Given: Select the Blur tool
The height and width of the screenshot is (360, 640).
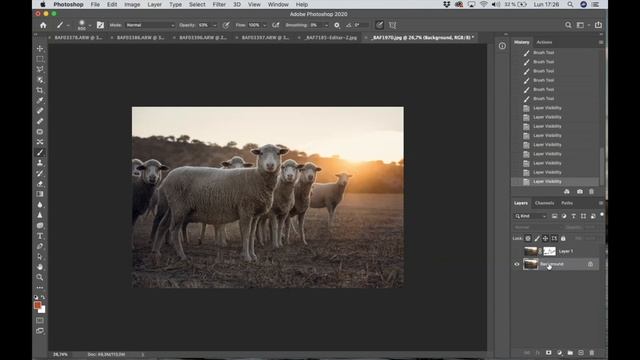Looking at the screenshot, I should 40,204.
